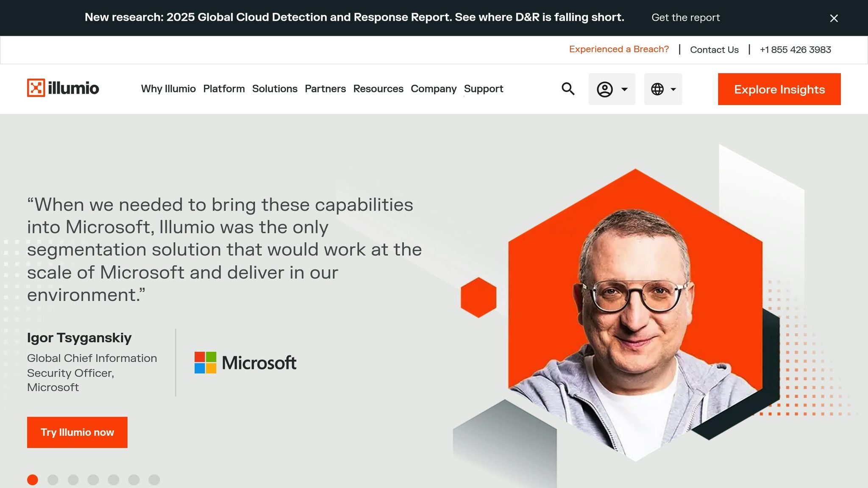Click the Illumio logo icon
The height and width of the screenshot is (488, 868).
tap(36, 88)
